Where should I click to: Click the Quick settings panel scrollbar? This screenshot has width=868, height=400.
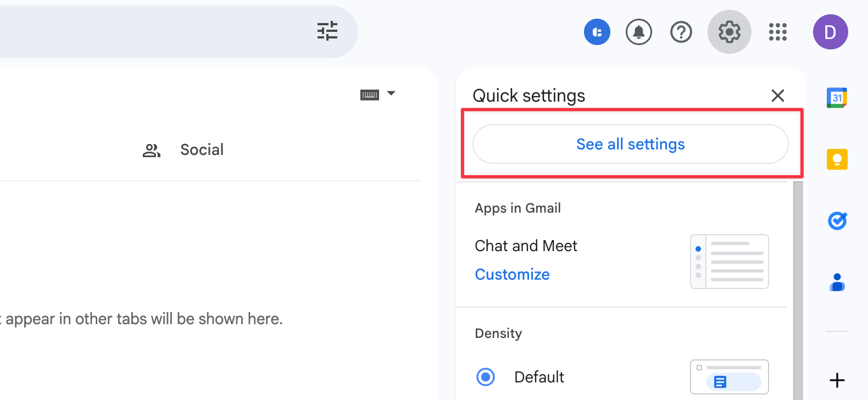pyautogui.click(x=798, y=291)
